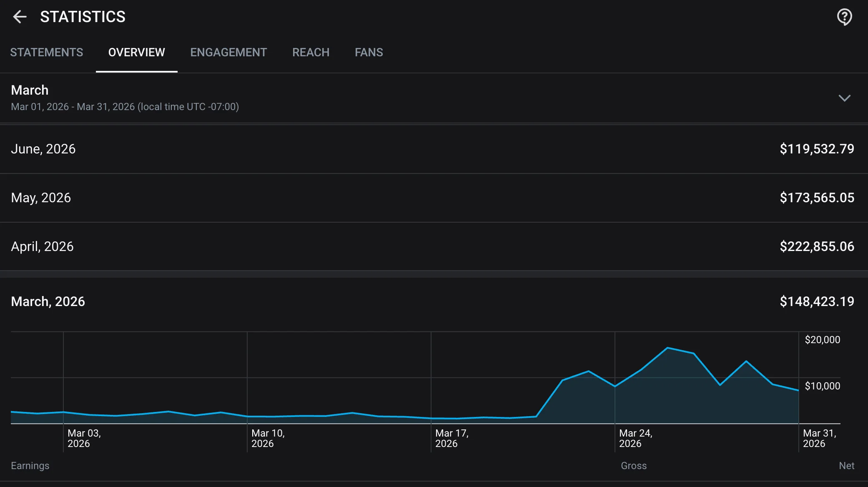This screenshot has width=868, height=487.
Task: Open the Engagement tab
Action: (x=228, y=53)
